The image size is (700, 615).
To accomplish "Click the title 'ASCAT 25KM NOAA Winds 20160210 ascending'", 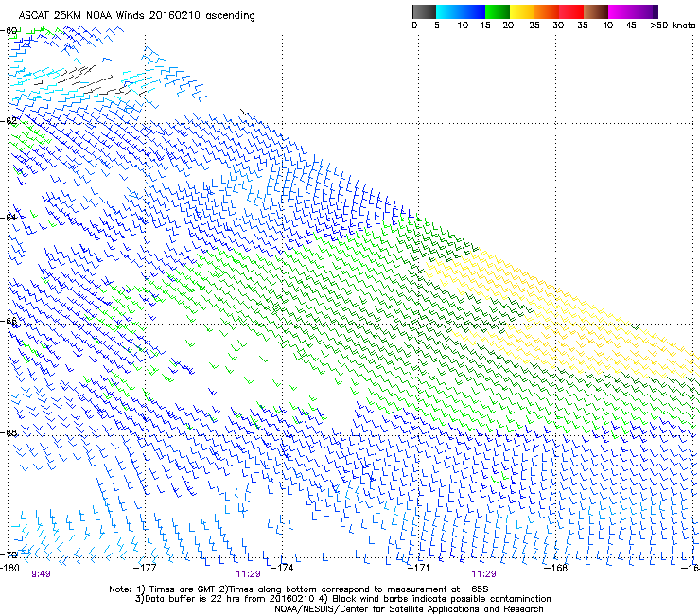I will tap(136, 16).
